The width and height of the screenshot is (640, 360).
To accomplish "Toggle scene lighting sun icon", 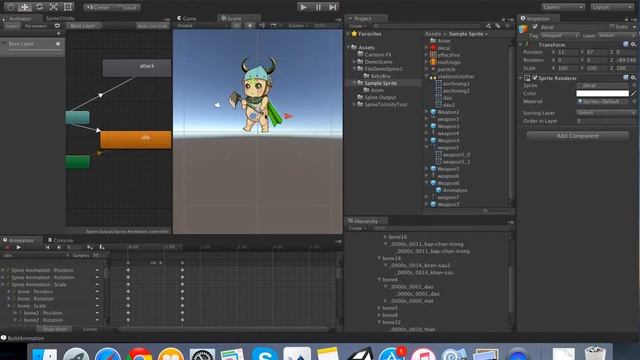I will 250,25.
